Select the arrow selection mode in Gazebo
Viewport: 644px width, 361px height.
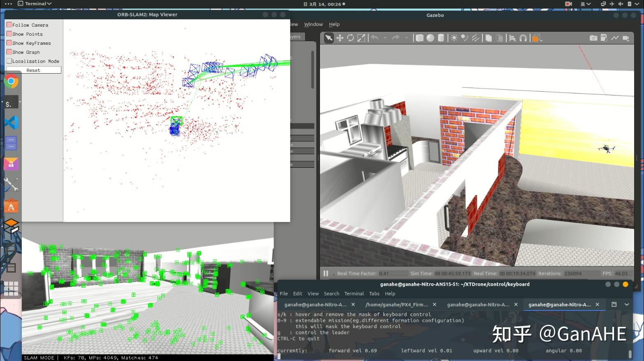[329, 38]
